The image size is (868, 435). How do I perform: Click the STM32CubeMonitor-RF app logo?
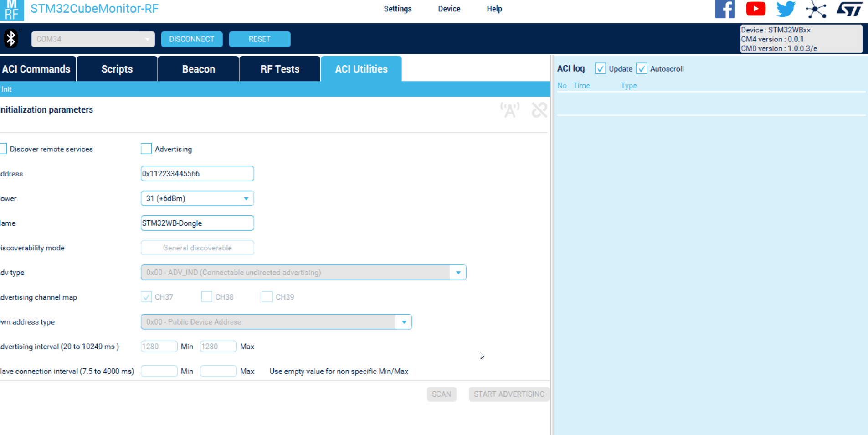pos(12,10)
